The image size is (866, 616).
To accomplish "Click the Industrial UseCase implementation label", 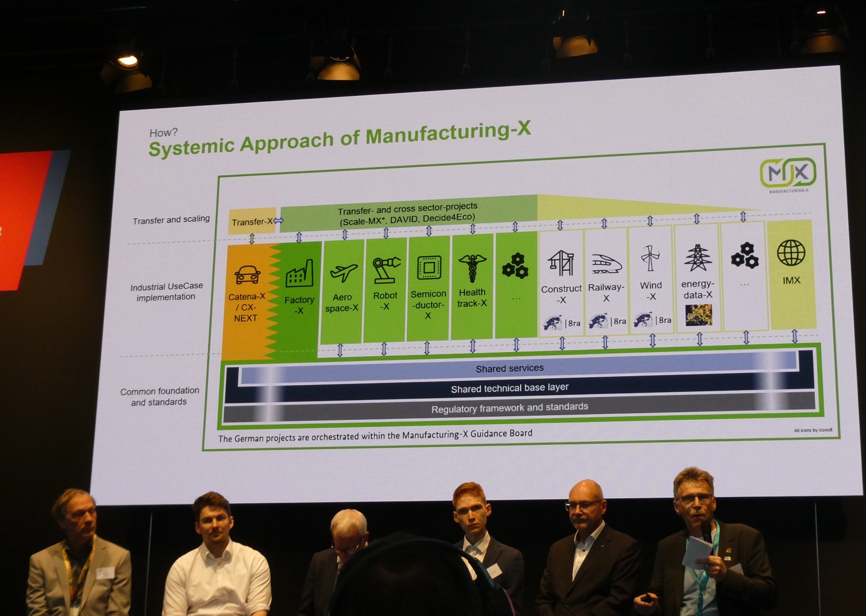I will tap(166, 292).
